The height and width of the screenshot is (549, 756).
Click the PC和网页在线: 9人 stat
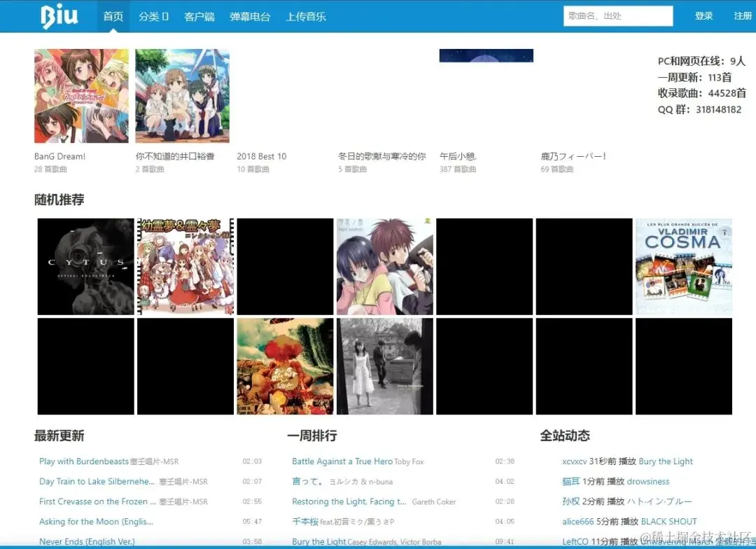[x=701, y=61]
